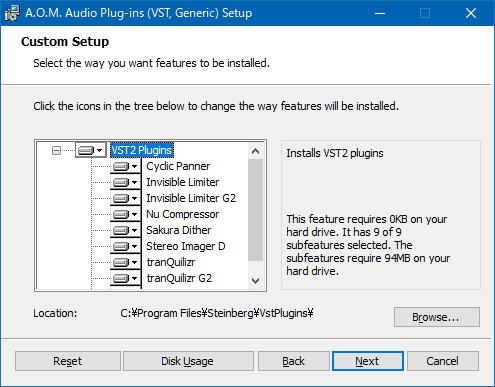
Task: Select Cyclic Panner feature label
Action: (178, 166)
